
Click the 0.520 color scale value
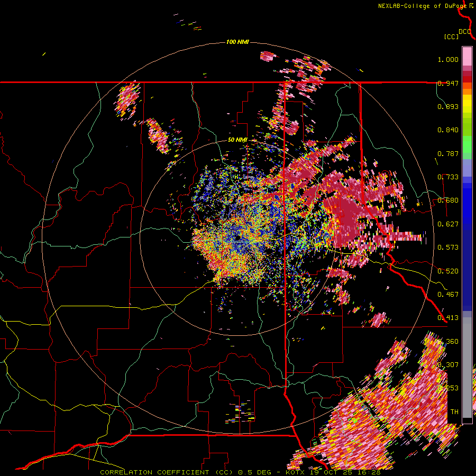(x=448, y=271)
